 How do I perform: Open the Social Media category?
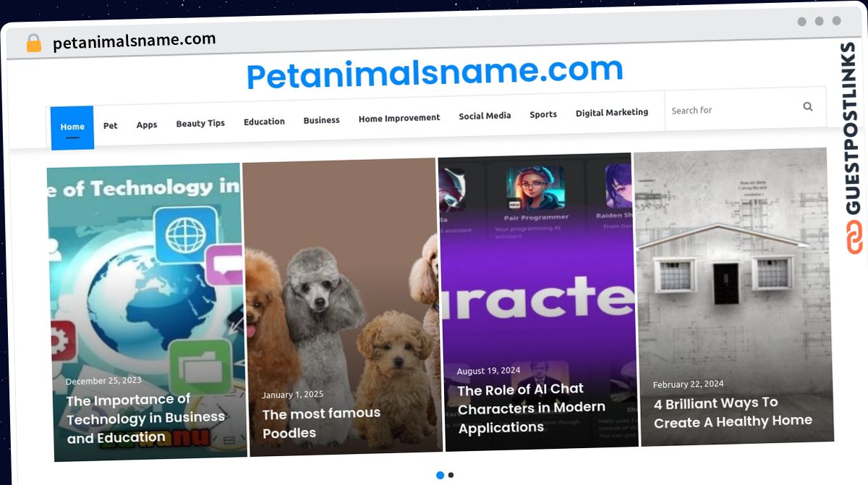pos(485,116)
